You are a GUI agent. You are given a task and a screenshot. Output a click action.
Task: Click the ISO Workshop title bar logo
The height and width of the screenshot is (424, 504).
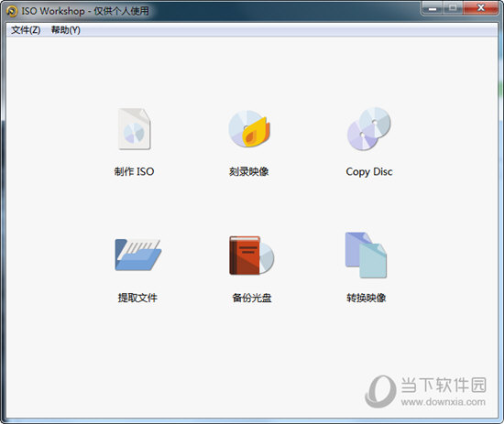click(x=12, y=11)
